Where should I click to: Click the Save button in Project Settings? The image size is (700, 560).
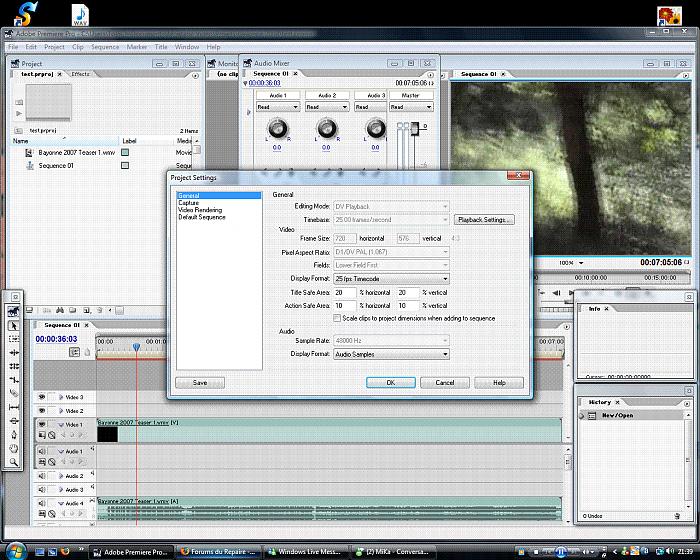(200, 383)
